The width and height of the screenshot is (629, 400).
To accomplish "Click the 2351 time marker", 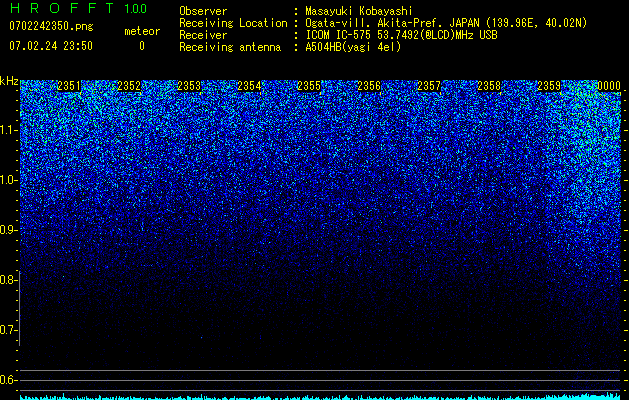I will [69, 86].
